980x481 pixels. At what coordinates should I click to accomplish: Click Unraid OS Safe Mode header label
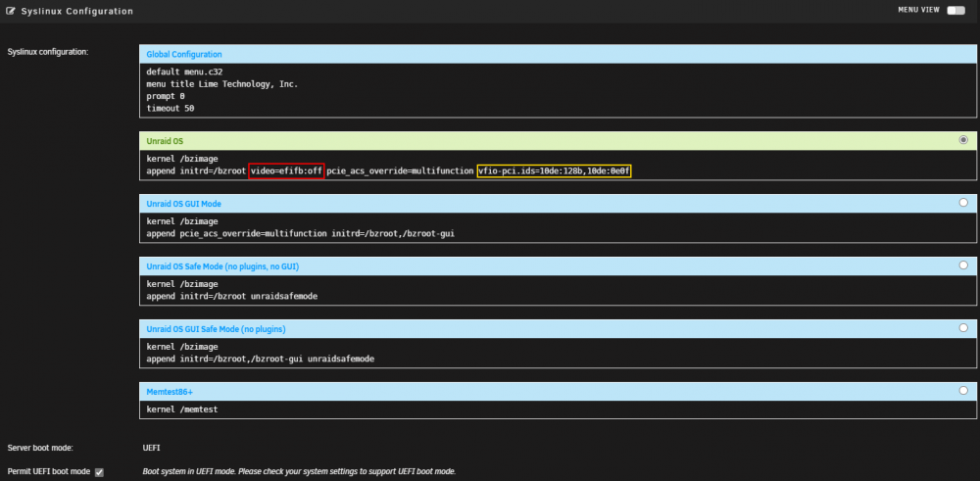222,266
